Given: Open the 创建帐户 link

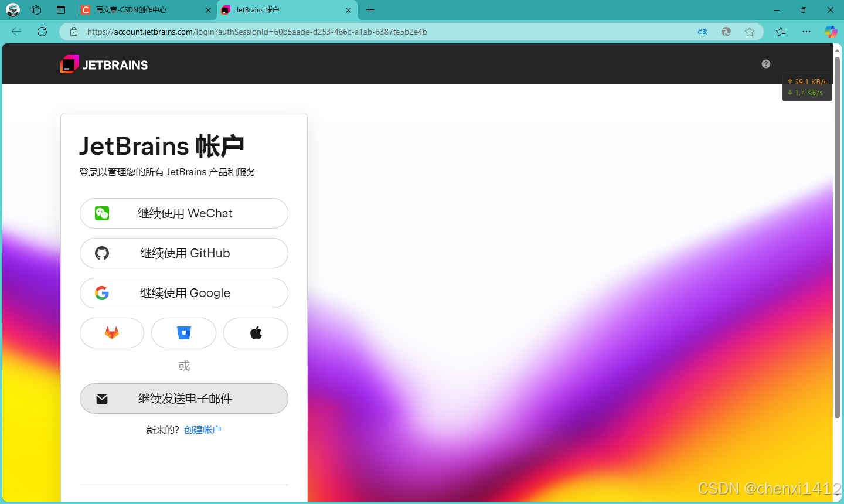Looking at the screenshot, I should (203, 430).
